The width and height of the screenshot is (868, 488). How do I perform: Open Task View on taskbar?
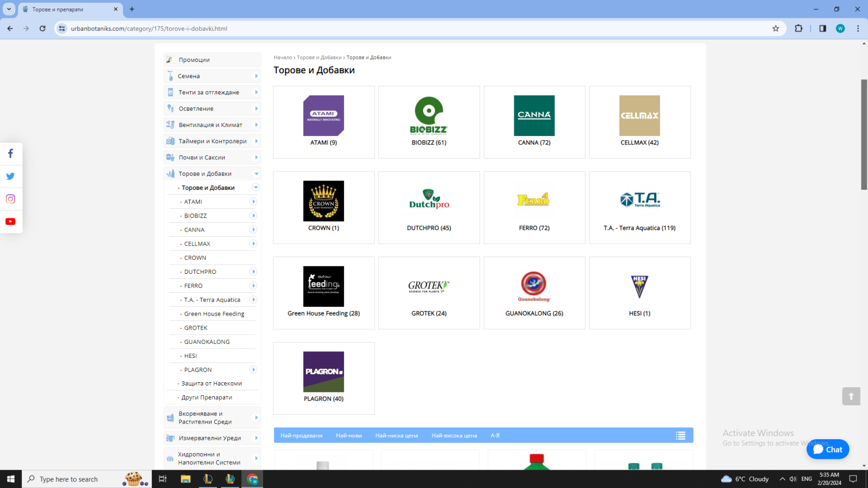(162, 479)
